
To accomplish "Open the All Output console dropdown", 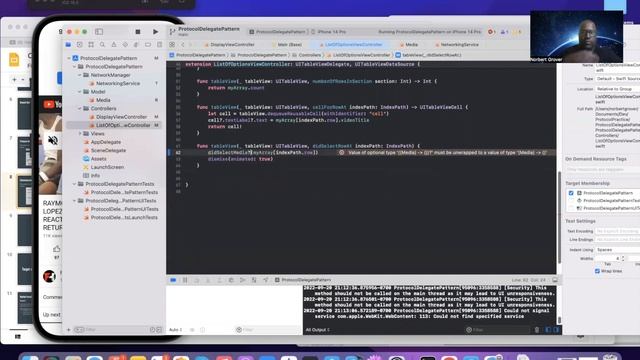I will [318, 330].
